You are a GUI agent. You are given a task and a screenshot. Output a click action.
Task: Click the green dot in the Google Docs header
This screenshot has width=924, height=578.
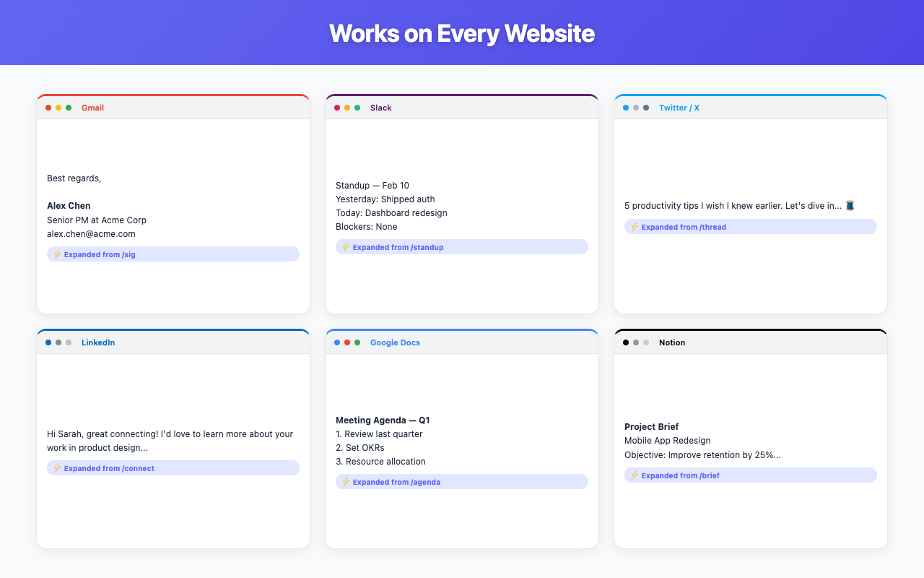coord(357,342)
